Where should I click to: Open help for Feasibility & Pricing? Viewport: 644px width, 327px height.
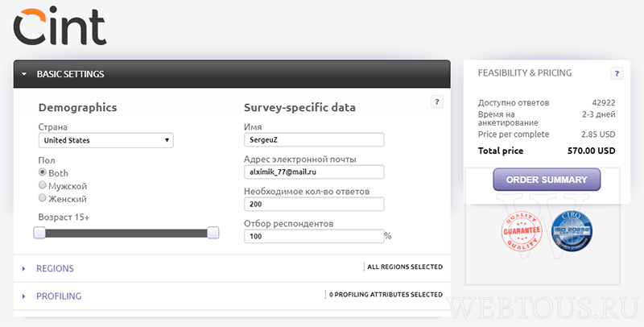click(617, 73)
